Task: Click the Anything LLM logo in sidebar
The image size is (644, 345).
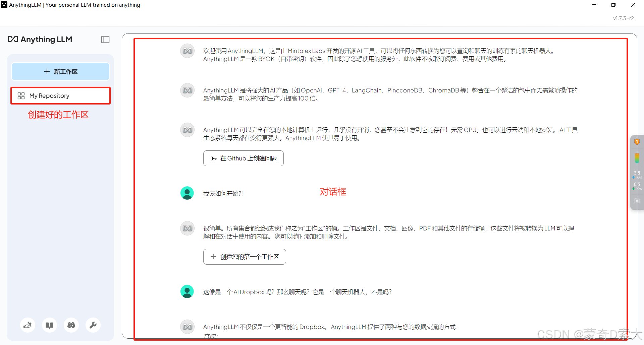Action: point(40,40)
